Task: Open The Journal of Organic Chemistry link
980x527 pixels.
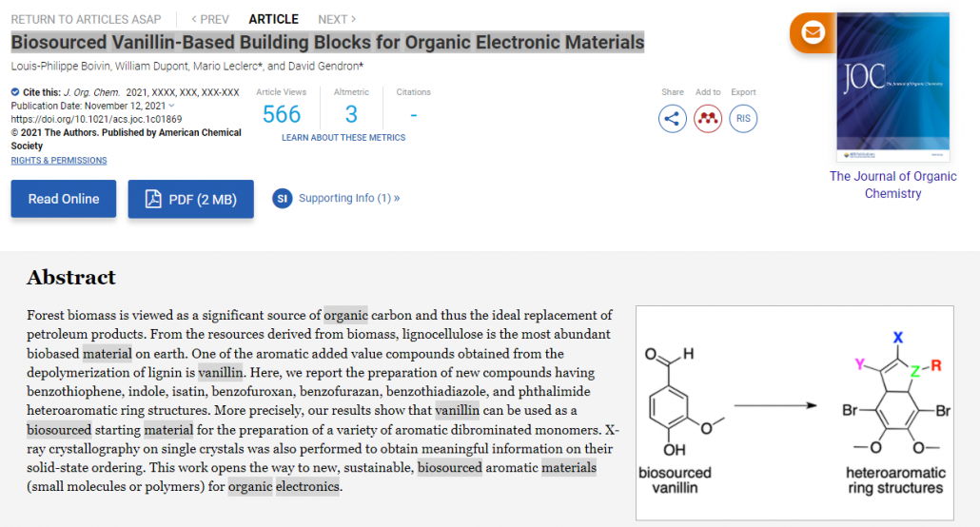Action: point(892,185)
